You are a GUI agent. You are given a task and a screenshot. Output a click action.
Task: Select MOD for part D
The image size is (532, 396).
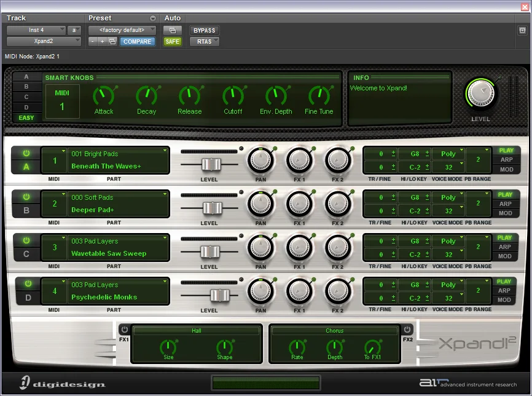coord(504,300)
